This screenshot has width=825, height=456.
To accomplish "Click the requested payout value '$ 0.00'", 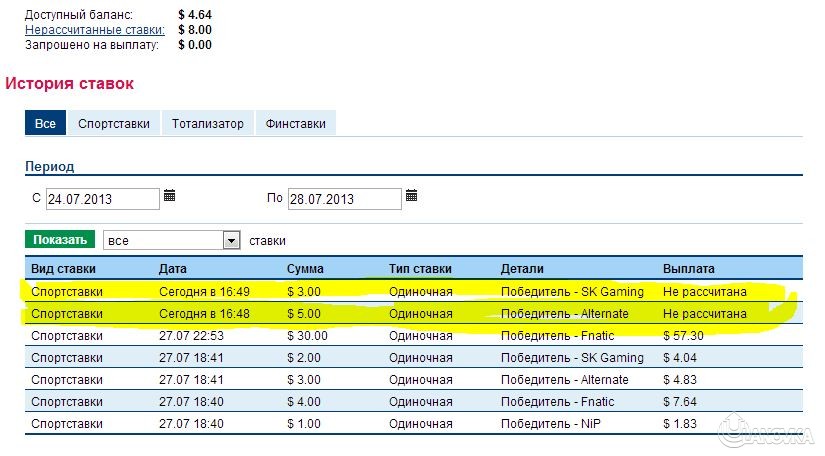I will (x=195, y=45).
